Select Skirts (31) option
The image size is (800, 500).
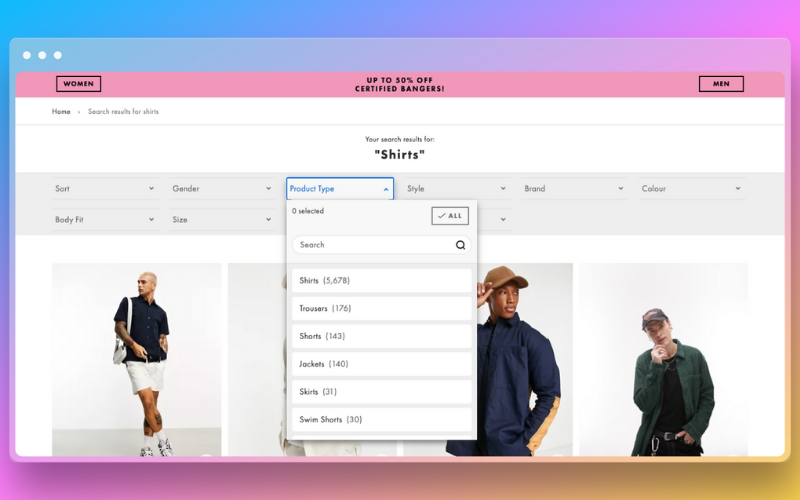[x=382, y=391]
